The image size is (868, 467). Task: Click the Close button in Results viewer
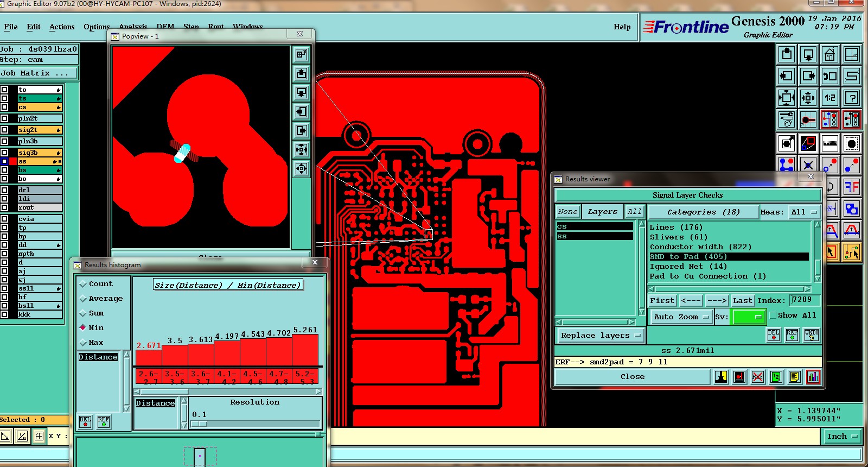633,377
